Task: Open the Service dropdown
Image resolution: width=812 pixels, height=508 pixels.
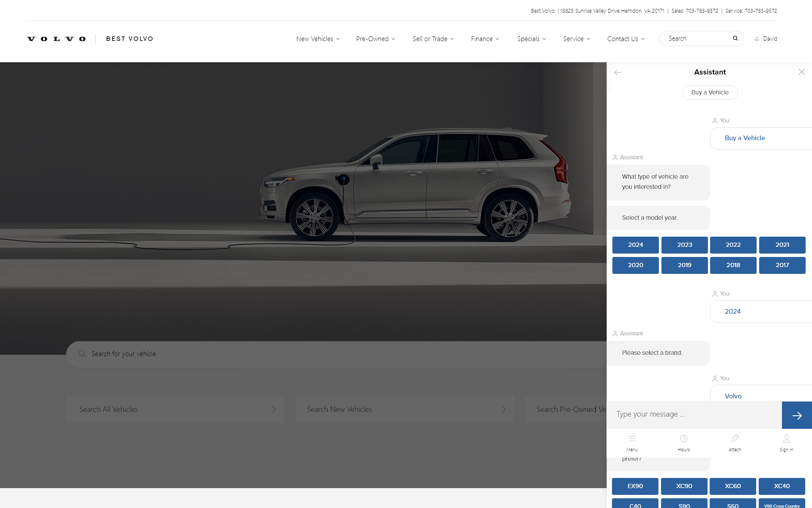Action: [577, 39]
